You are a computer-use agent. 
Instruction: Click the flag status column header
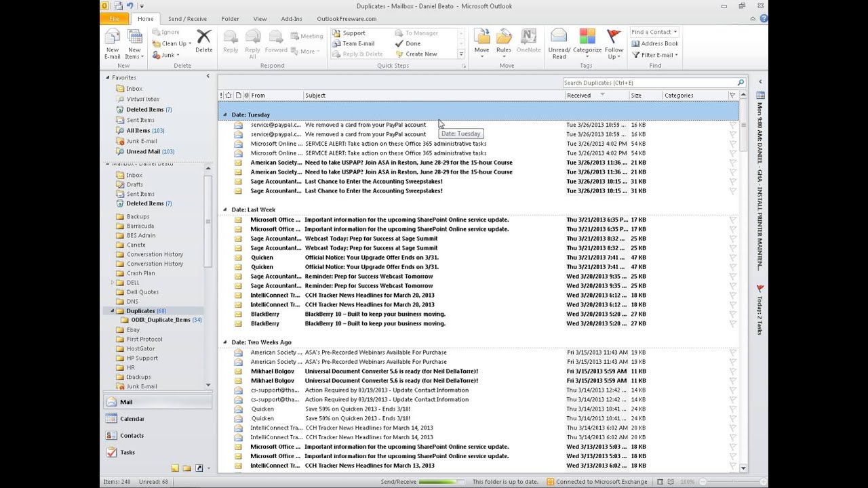(x=732, y=96)
